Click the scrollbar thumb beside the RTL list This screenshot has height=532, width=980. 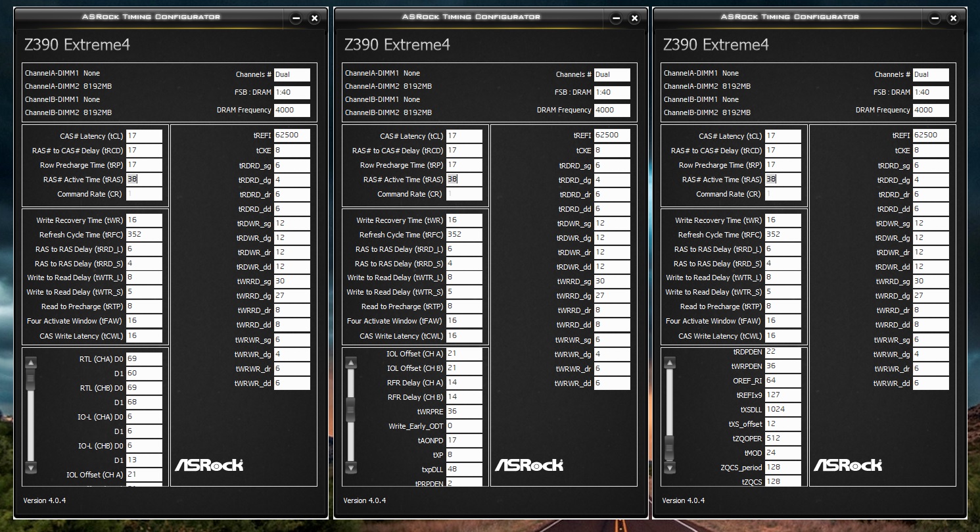coord(31,379)
